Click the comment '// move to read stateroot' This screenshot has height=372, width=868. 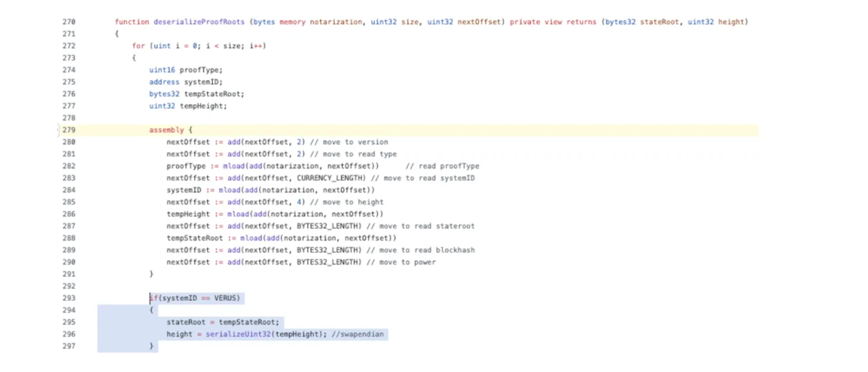click(x=420, y=226)
